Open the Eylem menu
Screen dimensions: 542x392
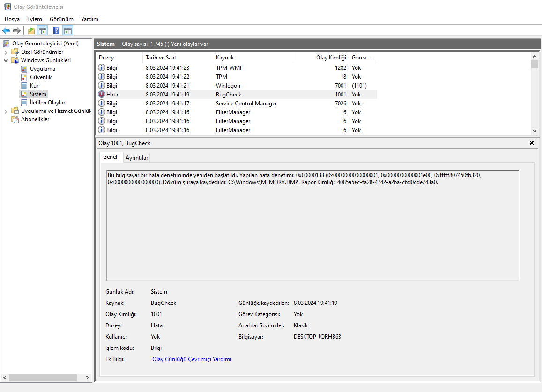click(x=35, y=19)
